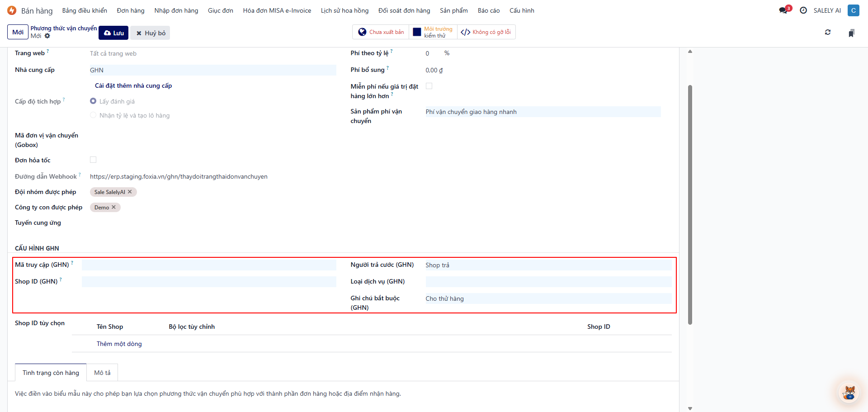Open the Loại dịch vụ (GHN) dropdown

pos(548,282)
